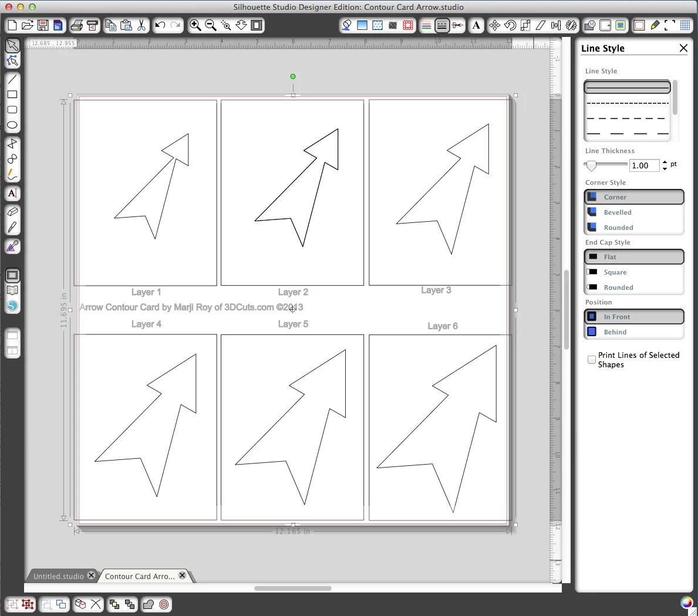
Task: Cut selection with scissors icon
Action: [x=141, y=25]
